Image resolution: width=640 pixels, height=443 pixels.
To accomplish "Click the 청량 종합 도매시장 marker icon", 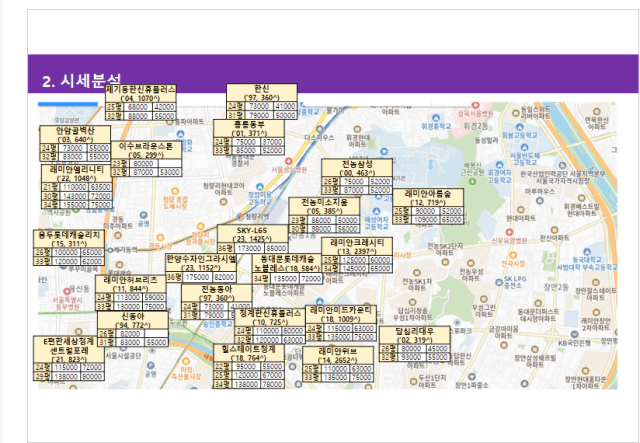I will point(175,191).
